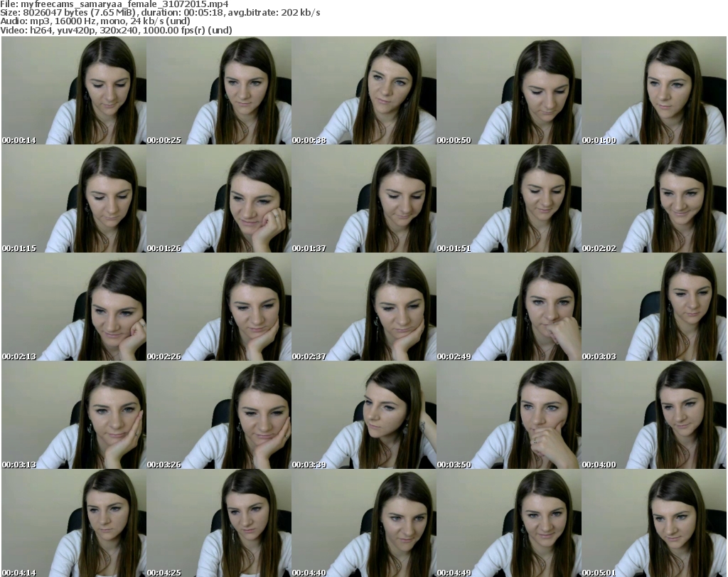The width and height of the screenshot is (728, 577).
Task: Pick the thumbnail frame stamped 00:02:26
Action: point(219,307)
